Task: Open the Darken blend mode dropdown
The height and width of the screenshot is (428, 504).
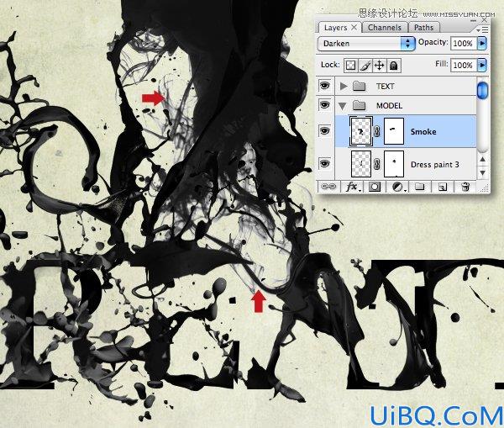Action: [x=365, y=43]
